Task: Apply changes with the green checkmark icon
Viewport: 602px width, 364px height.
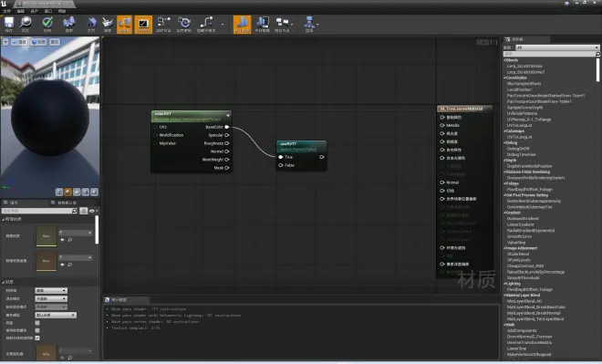Action: [47, 25]
